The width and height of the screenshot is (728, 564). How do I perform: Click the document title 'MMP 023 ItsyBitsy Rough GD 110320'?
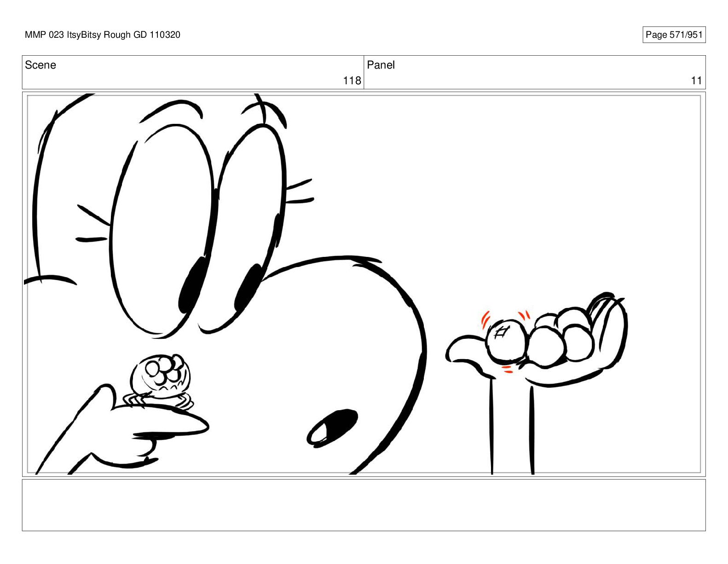pyautogui.click(x=103, y=35)
